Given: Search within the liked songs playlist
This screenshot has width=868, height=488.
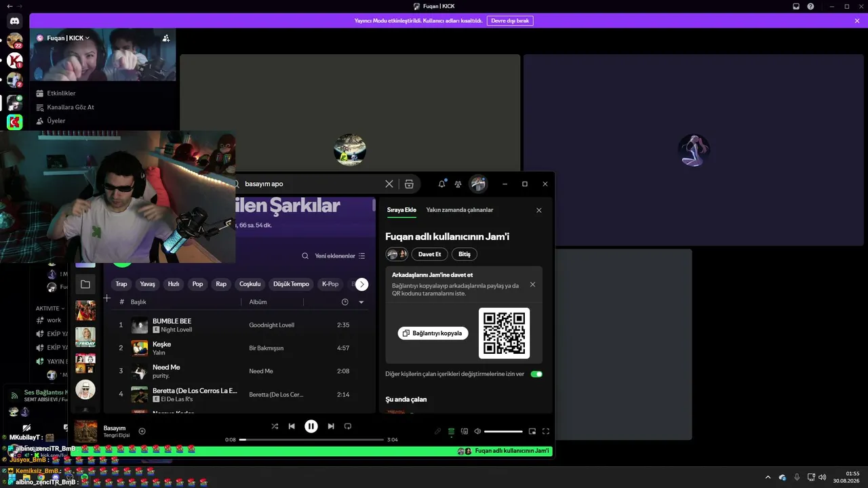Looking at the screenshot, I should click(x=305, y=256).
